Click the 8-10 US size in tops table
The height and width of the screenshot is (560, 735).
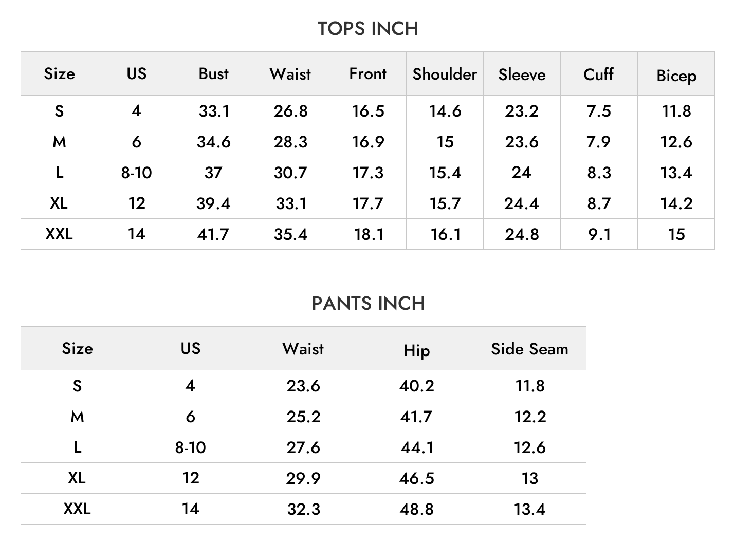tap(136, 173)
